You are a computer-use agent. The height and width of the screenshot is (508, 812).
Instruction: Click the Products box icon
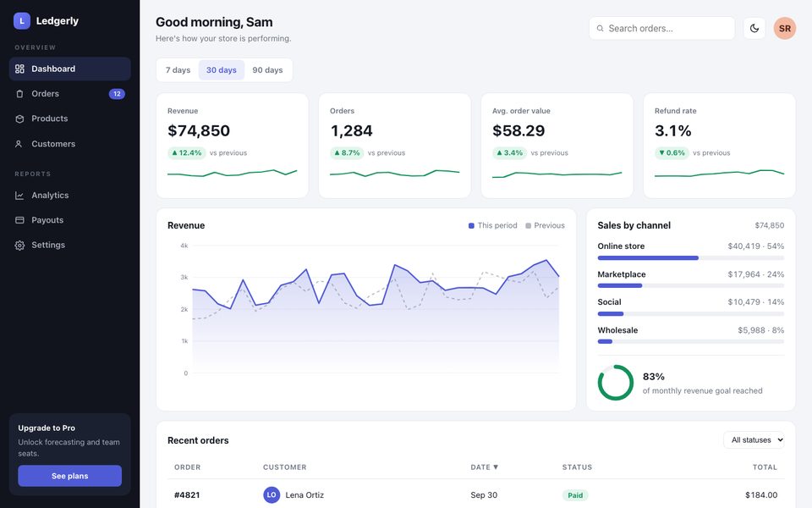[19, 119]
